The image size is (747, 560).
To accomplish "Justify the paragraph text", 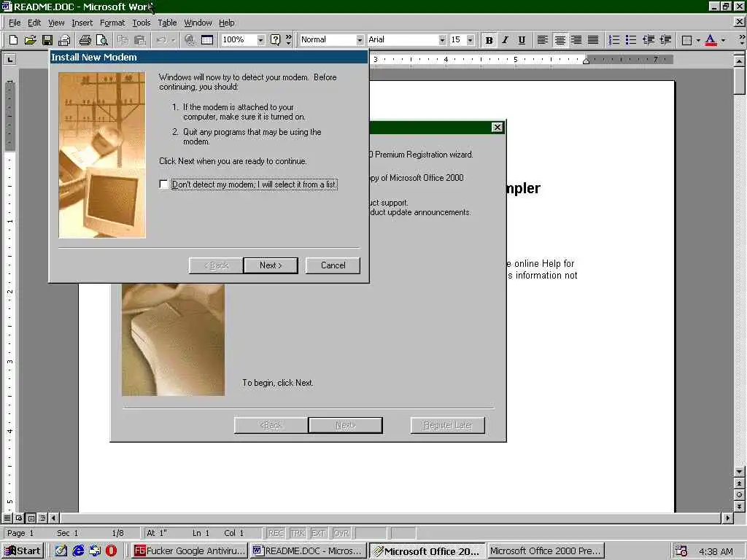I will tap(593, 40).
